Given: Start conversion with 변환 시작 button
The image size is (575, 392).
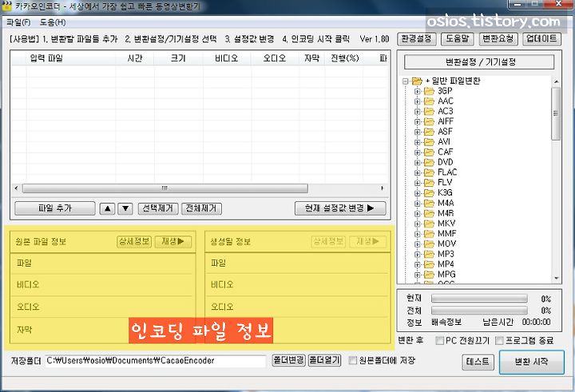Looking at the screenshot, I should [x=531, y=362].
